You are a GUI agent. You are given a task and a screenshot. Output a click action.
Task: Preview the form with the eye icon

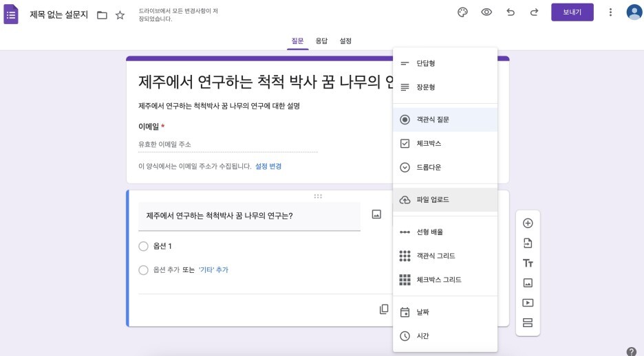[486, 12]
